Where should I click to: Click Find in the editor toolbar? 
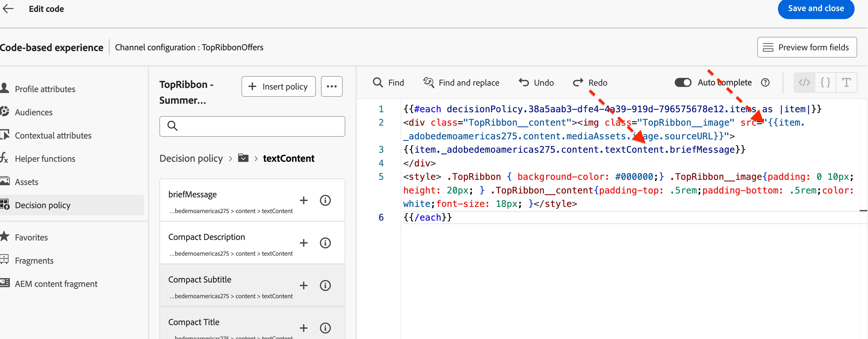coord(388,83)
